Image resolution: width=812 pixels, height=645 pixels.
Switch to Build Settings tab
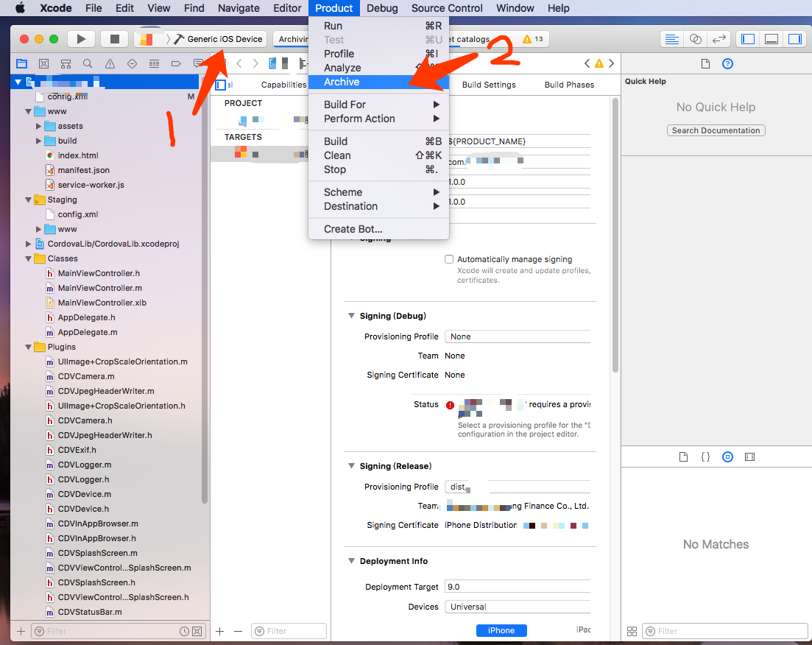[x=489, y=85]
